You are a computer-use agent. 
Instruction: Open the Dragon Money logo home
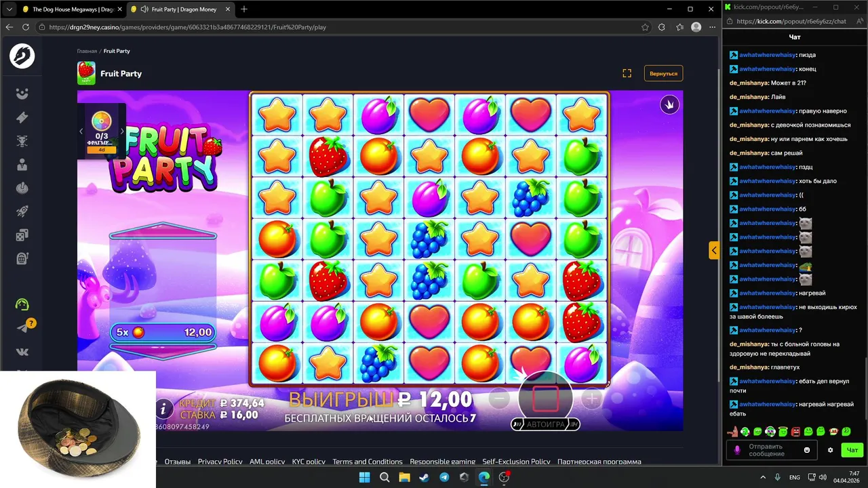pyautogui.click(x=22, y=56)
